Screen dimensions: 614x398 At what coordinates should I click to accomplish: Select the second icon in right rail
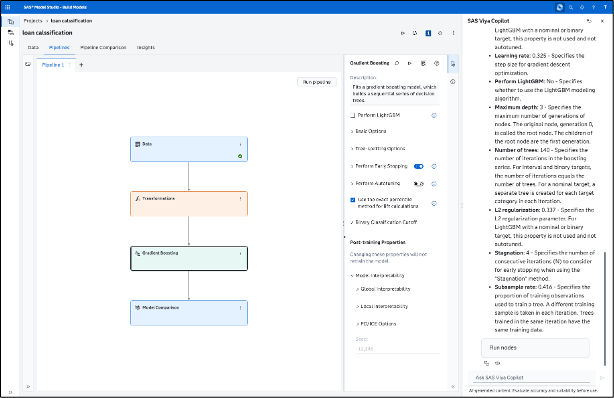pos(453,82)
